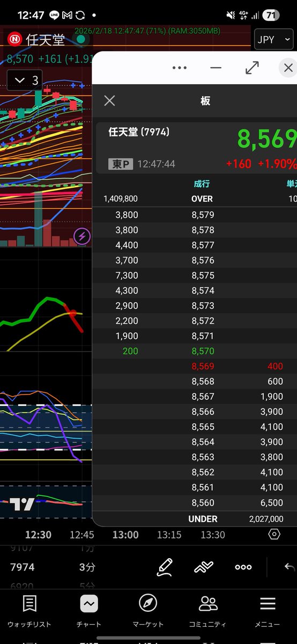297x644 pixels.
Task: Select ask price 8,575
Action: (203, 275)
